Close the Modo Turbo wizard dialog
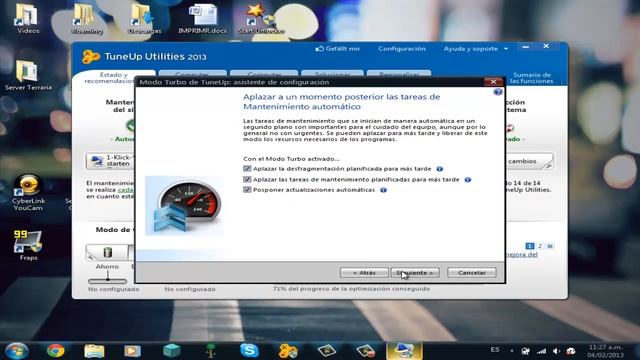640x360 pixels. coord(493,82)
